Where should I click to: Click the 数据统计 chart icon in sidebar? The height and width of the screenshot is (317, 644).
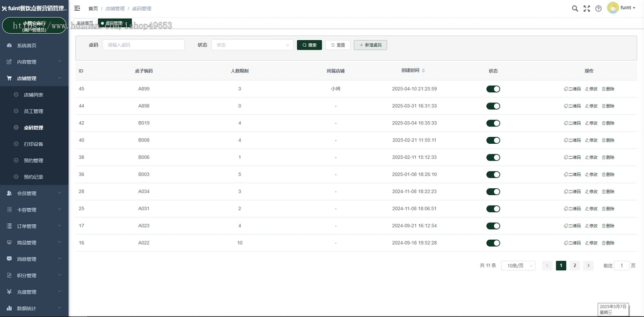pyautogui.click(x=9, y=308)
